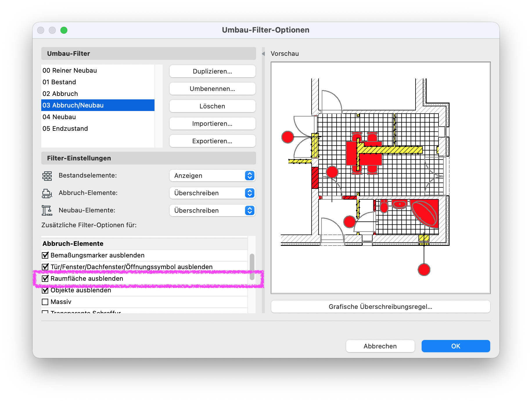The width and height of the screenshot is (532, 401).
Task: Toggle the Bemaßungsmarker ausblenden checkbox
Action: point(45,255)
